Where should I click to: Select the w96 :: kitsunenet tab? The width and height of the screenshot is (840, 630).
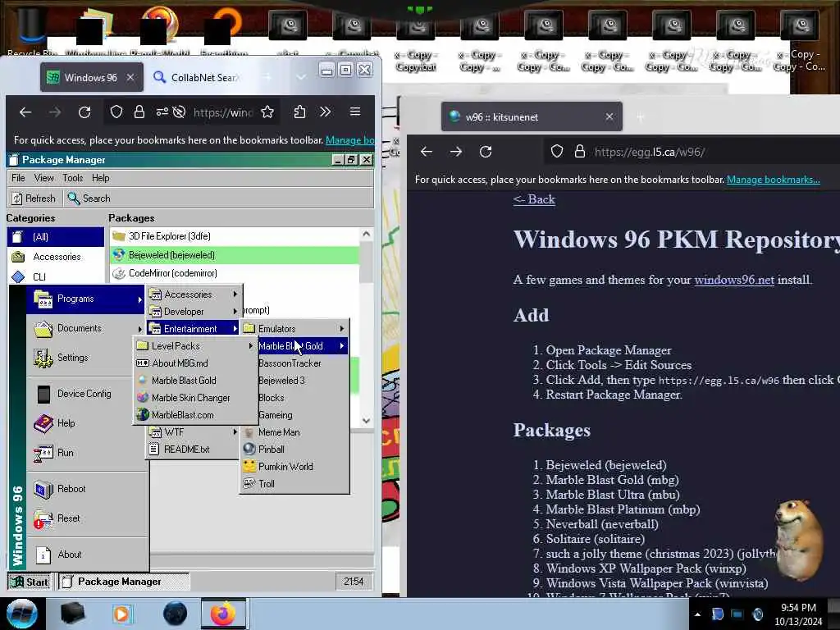coord(531,116)
